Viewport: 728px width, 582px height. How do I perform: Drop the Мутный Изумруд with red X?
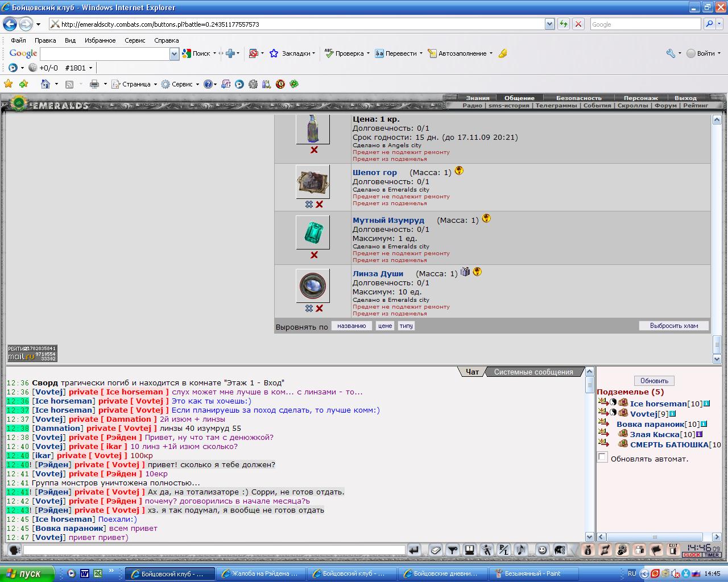(314, 255)
